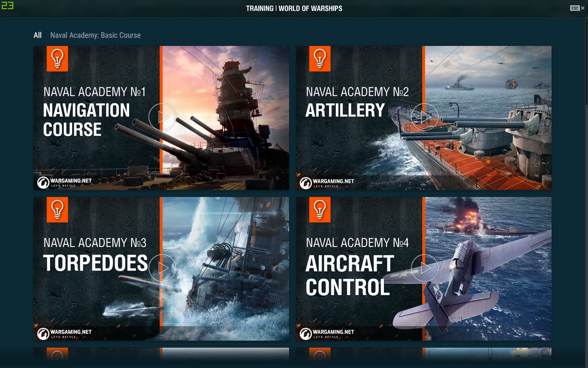Open the Naval Academy №1 title text

94,92
